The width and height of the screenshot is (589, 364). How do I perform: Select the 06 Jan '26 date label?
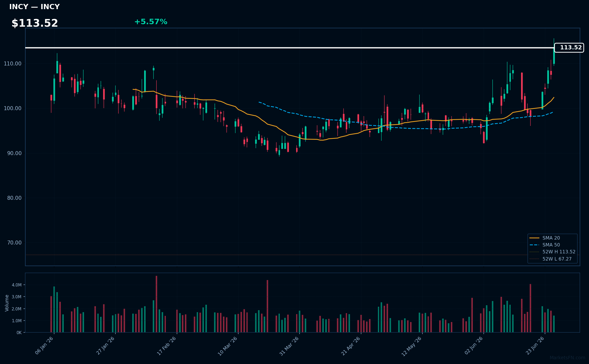pyautogui.click(x=44, y=346)
